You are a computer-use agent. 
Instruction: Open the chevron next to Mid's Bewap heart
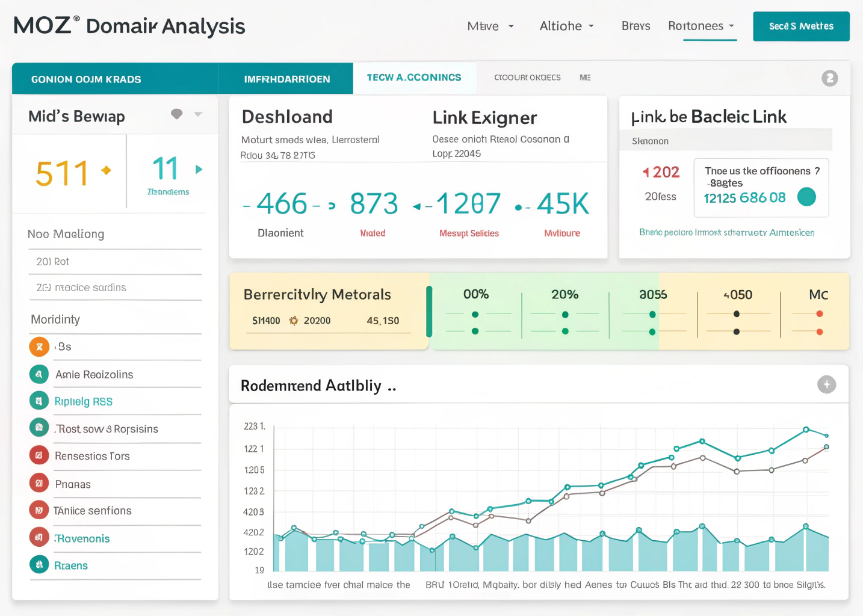(x=199, y=115)
